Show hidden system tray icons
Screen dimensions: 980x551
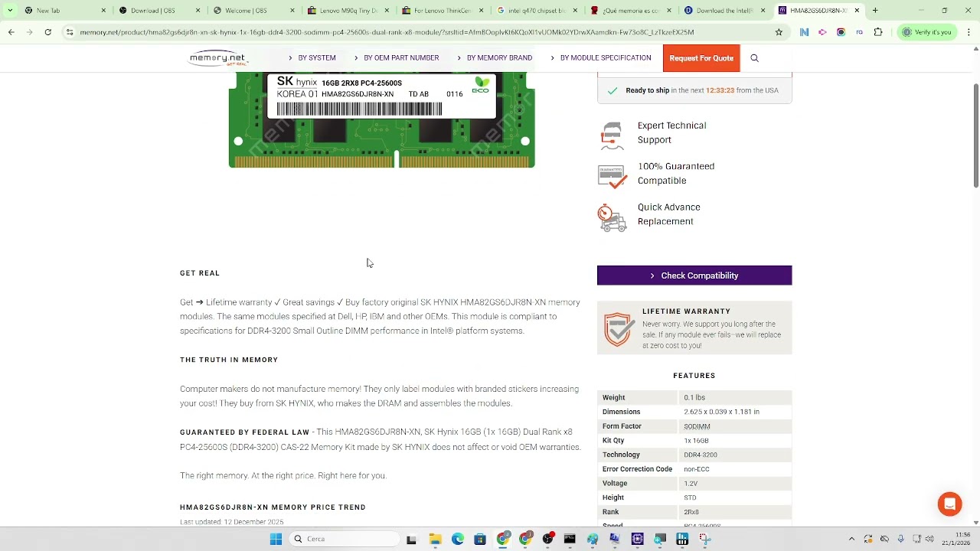(851, 539)
